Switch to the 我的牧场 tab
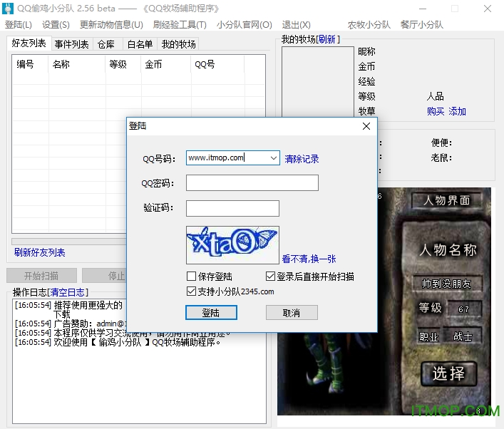504x429 pixels. click(178, 44)
